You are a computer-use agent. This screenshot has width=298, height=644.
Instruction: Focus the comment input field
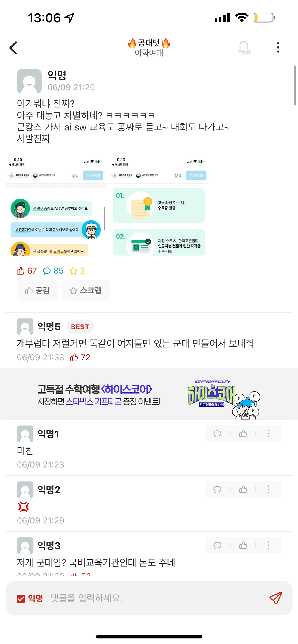[x=155, y=598]
